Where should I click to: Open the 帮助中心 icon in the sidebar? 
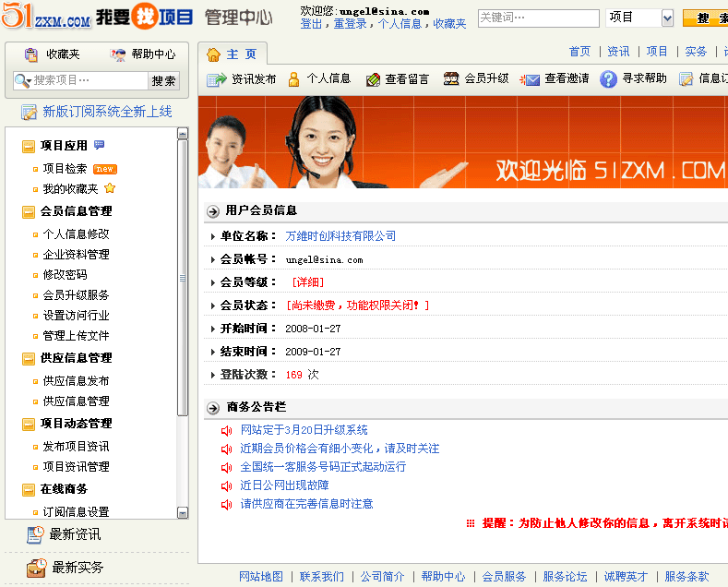[x=118, y=55]
